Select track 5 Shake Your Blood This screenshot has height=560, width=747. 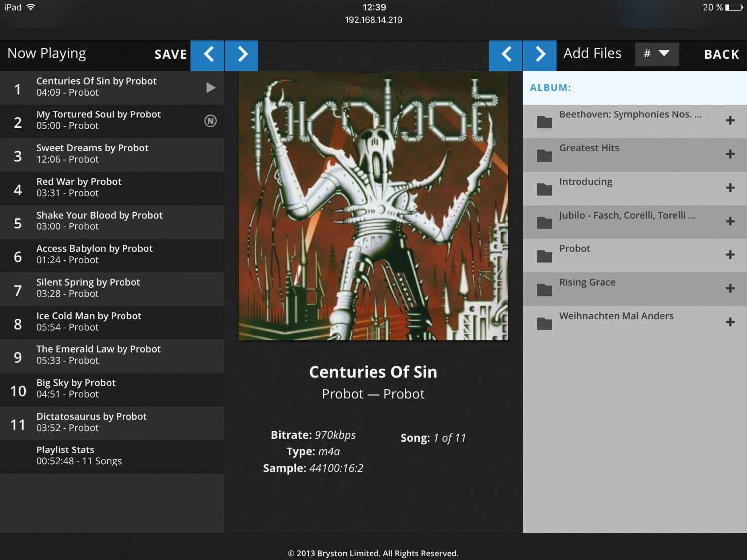112,222
